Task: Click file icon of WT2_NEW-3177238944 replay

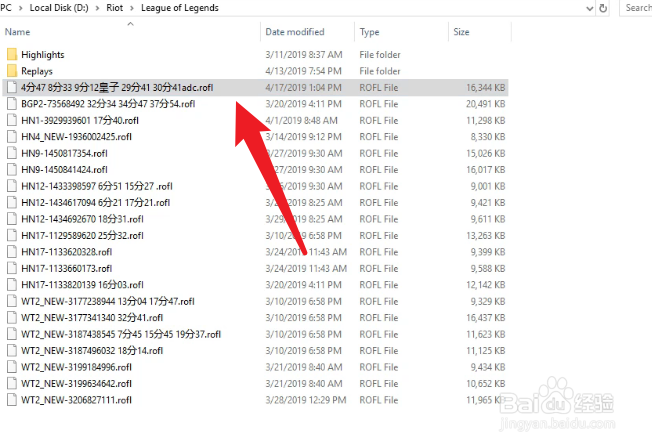Action: (12, 301)
